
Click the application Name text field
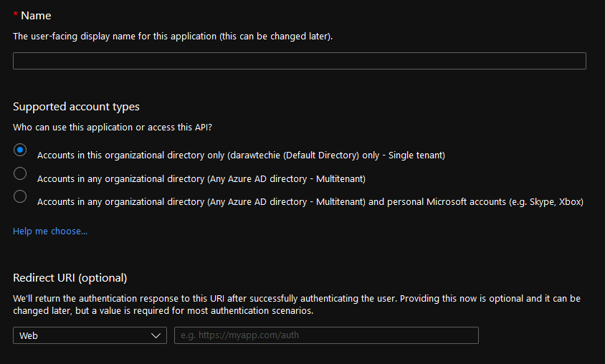[299, 61]
